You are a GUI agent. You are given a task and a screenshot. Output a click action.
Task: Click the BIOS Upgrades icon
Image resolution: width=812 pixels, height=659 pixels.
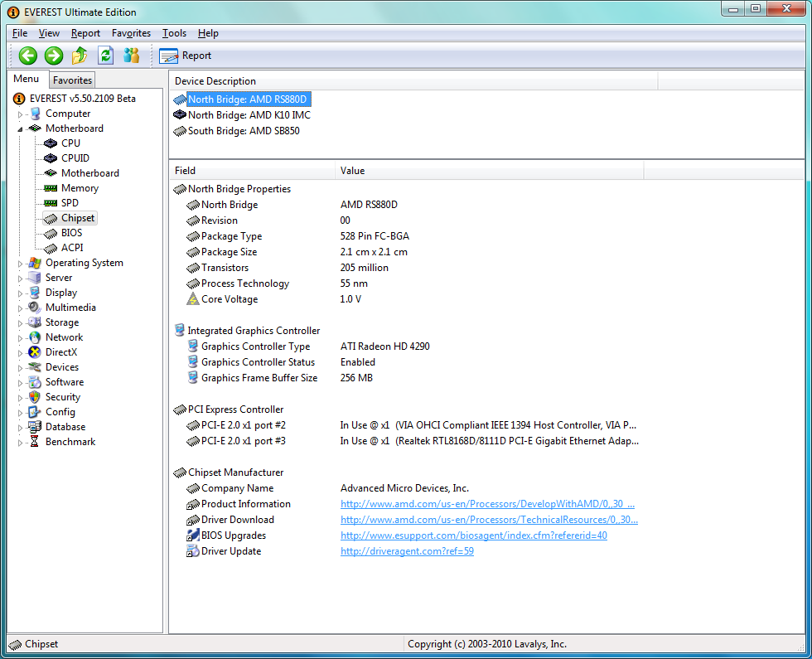tap(192, 535)
